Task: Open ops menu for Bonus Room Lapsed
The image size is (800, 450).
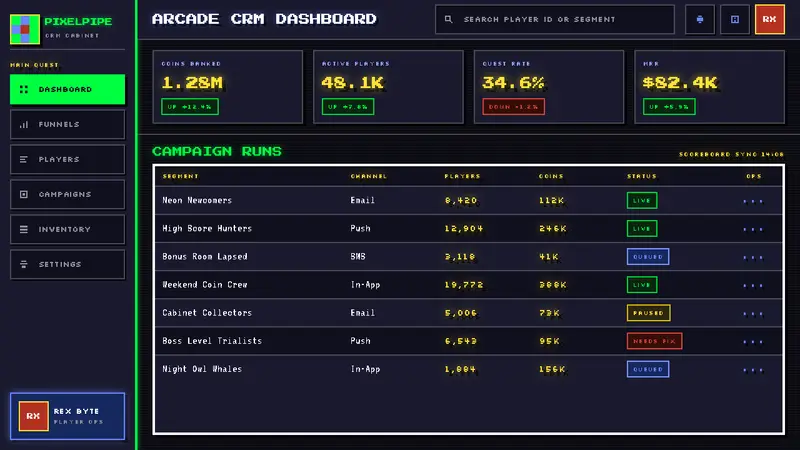Action: tap(753, 257)
